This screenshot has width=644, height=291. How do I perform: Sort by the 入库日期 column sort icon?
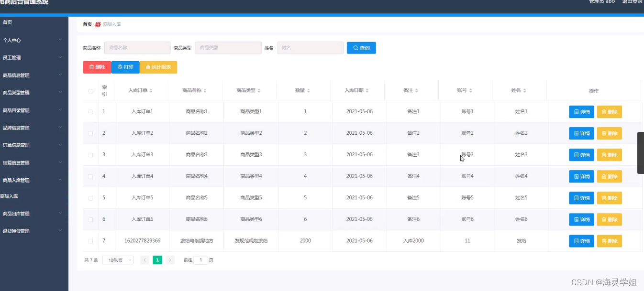(x=367, y=91)
